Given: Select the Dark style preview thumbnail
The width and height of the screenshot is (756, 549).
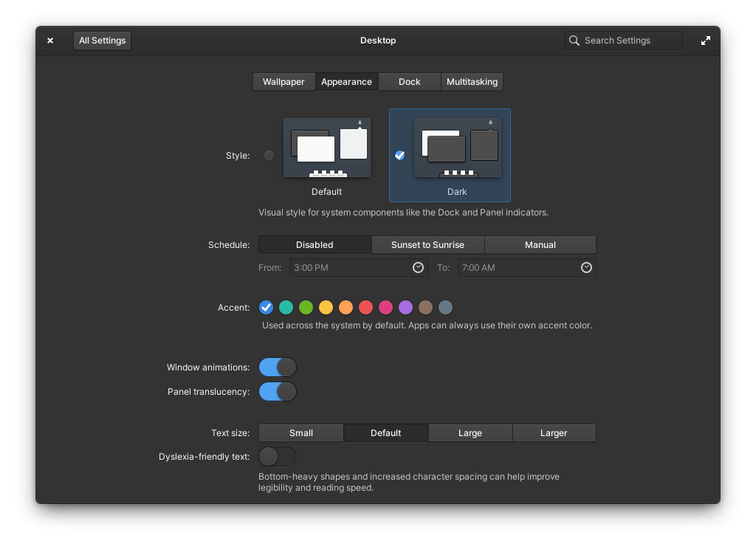Looking at the screenshot, I should pyautogui.click(x=458, y=148).
